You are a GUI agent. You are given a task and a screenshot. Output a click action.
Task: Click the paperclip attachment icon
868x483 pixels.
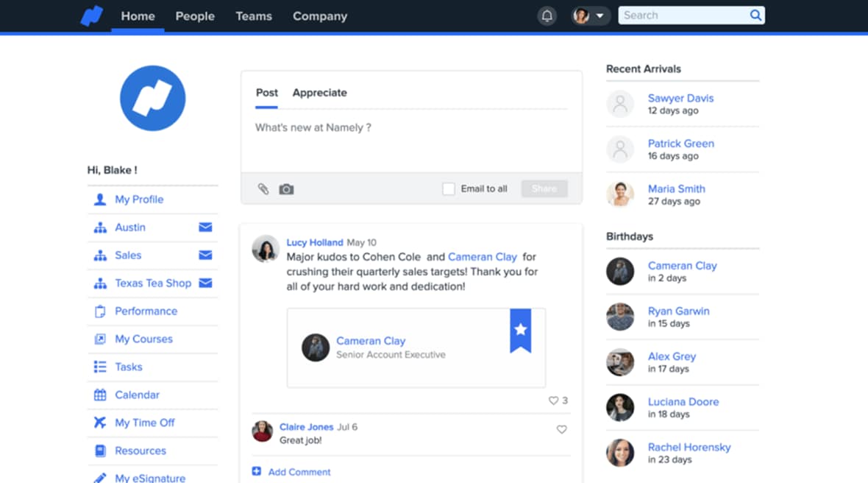[263, 189]
